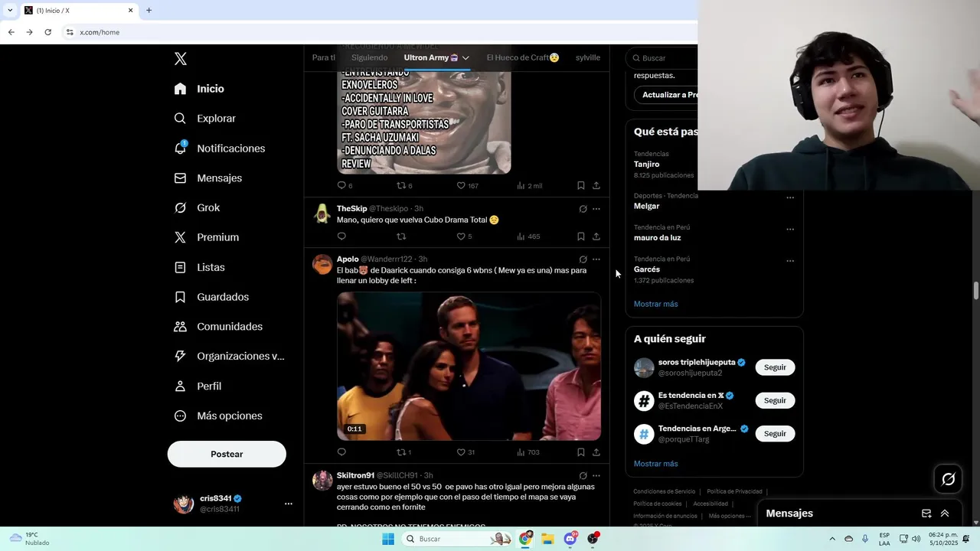Open account menu dots next to cris8341

289,504
